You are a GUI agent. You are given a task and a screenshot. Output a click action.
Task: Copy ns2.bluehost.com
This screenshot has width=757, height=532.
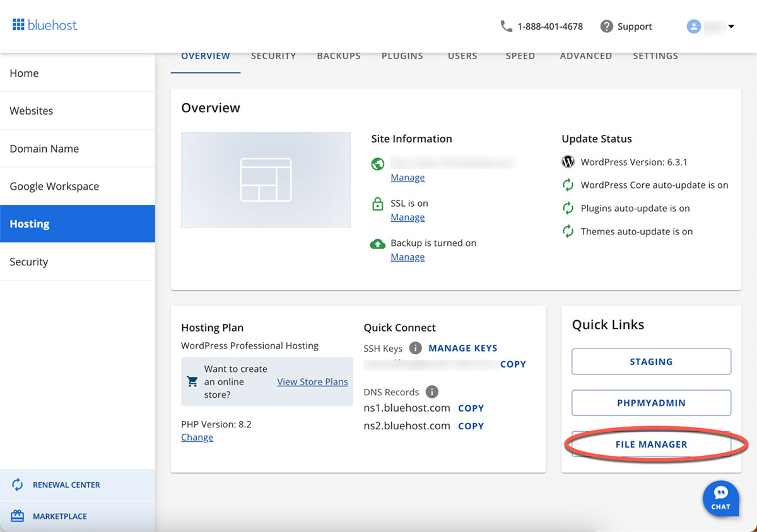pos(471,426)
